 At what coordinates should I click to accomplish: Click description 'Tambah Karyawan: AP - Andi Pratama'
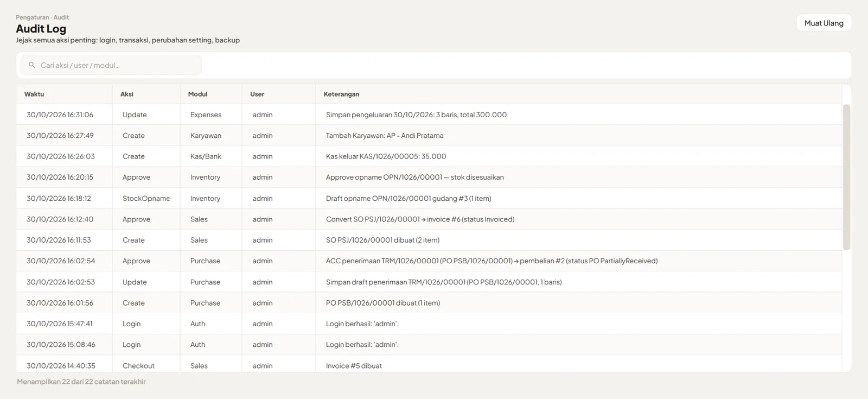click(x=385, y=136)
